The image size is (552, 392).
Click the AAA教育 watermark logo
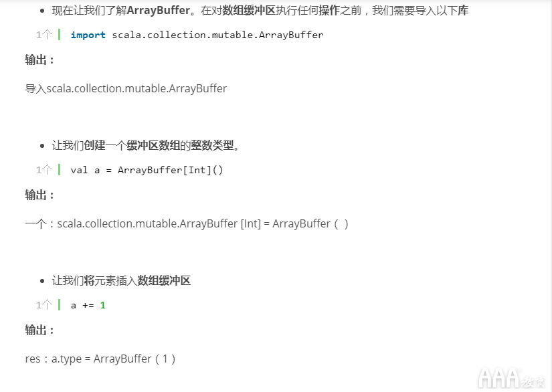(x=512, y=378)
